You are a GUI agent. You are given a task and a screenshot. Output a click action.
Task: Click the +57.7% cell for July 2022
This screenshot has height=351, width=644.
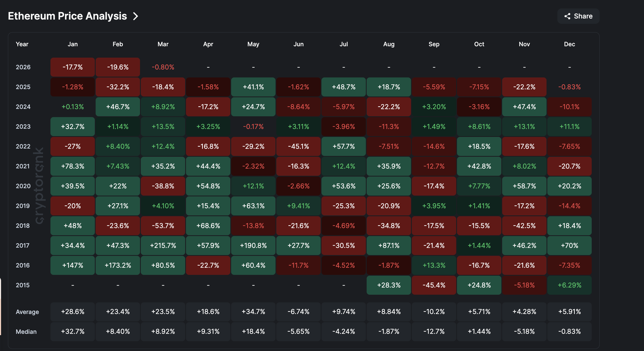343,146
